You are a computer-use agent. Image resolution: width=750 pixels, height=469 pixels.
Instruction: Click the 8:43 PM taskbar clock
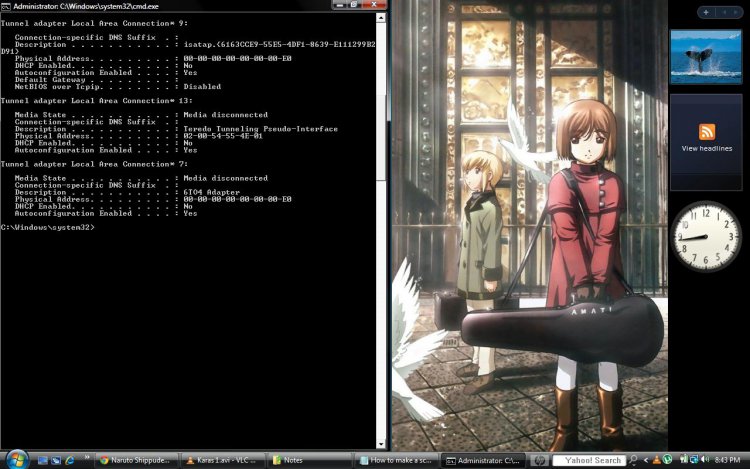coord(727,460)
